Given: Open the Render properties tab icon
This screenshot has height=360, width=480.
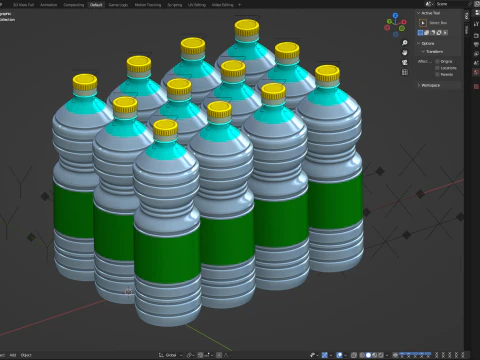Looking at the screenshot, I should click(476, 35).
